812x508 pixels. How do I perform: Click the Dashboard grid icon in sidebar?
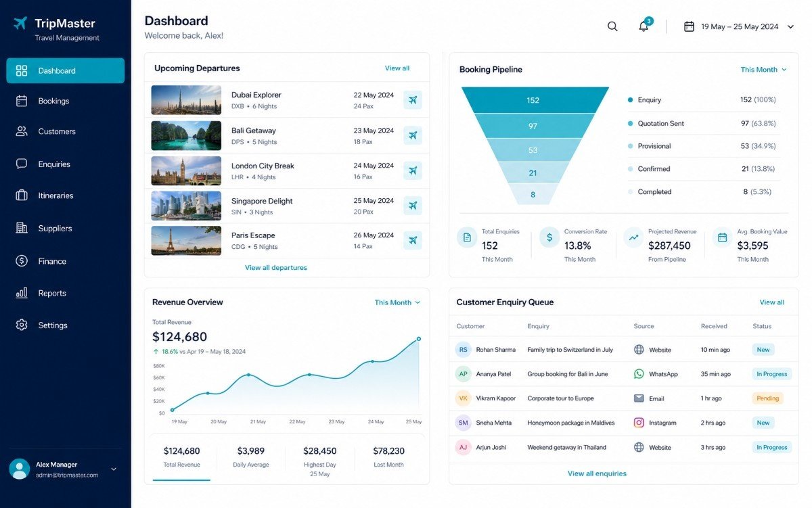tap(22, 70)
